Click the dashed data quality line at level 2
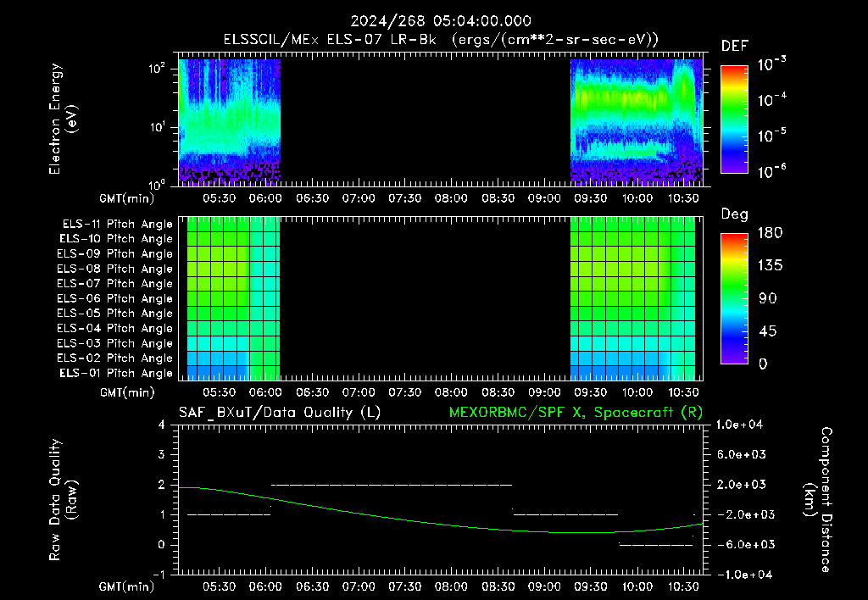The width and height of the screenshot is (868, 600). click(392, 485)
